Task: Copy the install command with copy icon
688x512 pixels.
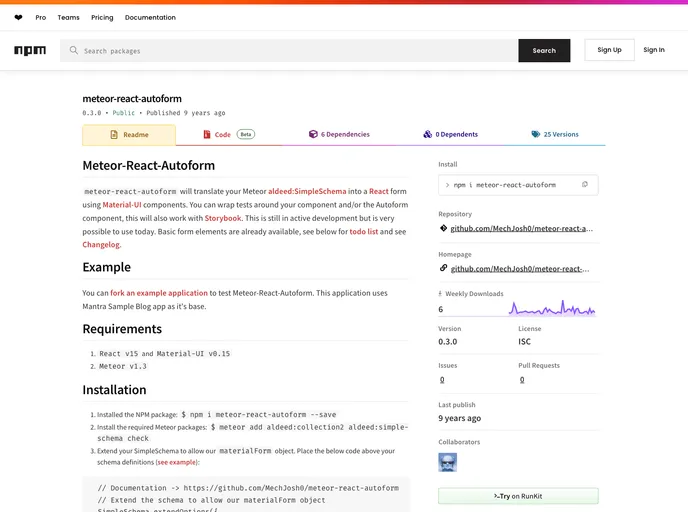Action: coord(585,185)
